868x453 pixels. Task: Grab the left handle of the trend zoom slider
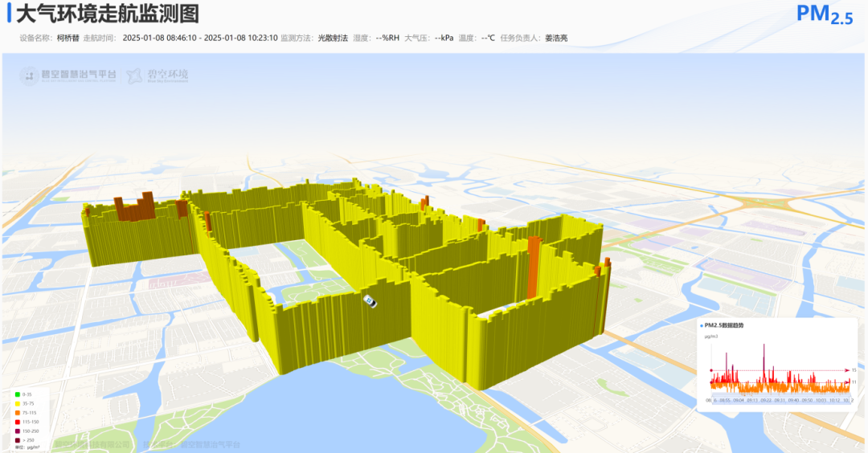(x=712, y=398)
